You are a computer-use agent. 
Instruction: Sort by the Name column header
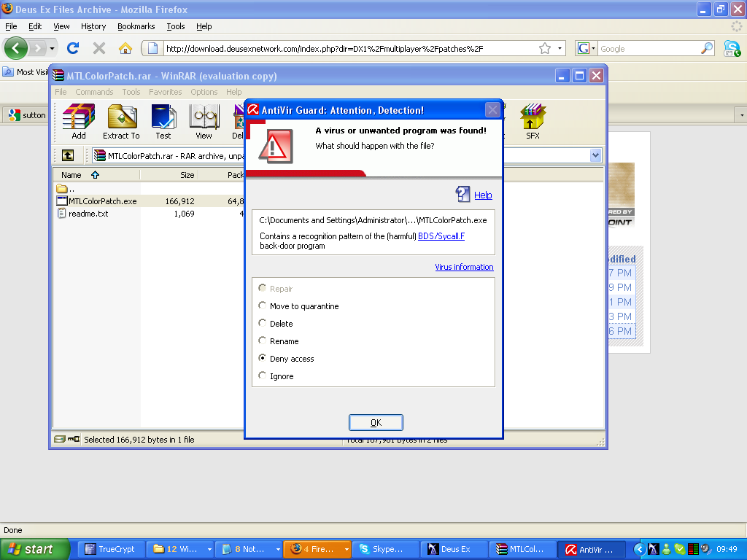click(96, 175)
